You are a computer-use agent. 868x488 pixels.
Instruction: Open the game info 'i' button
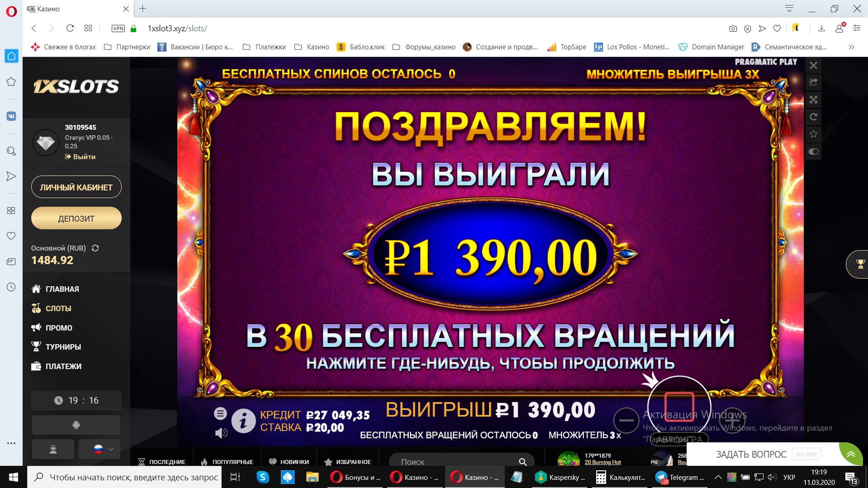coord(243,421)
